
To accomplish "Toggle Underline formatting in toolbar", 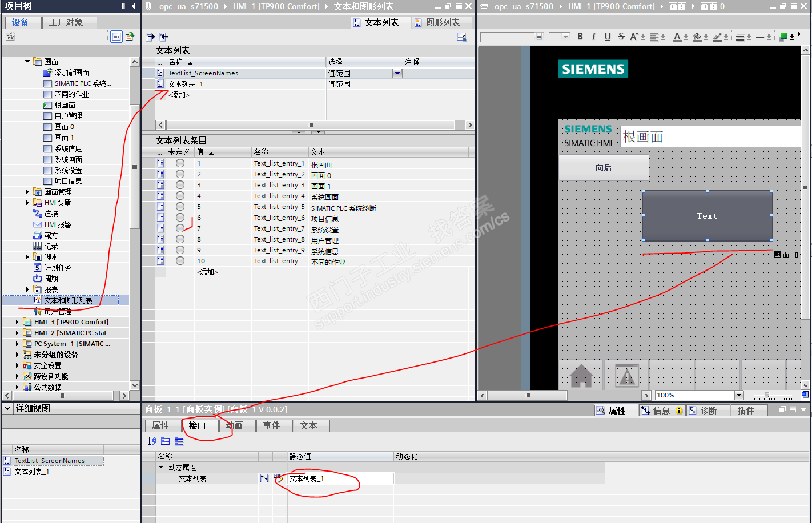I will click(608, 37).
